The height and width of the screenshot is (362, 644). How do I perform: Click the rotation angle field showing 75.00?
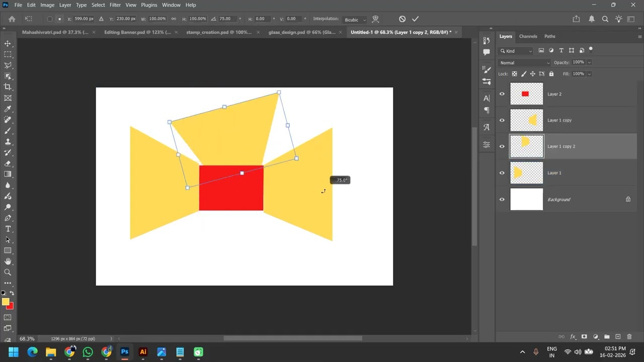227,19
